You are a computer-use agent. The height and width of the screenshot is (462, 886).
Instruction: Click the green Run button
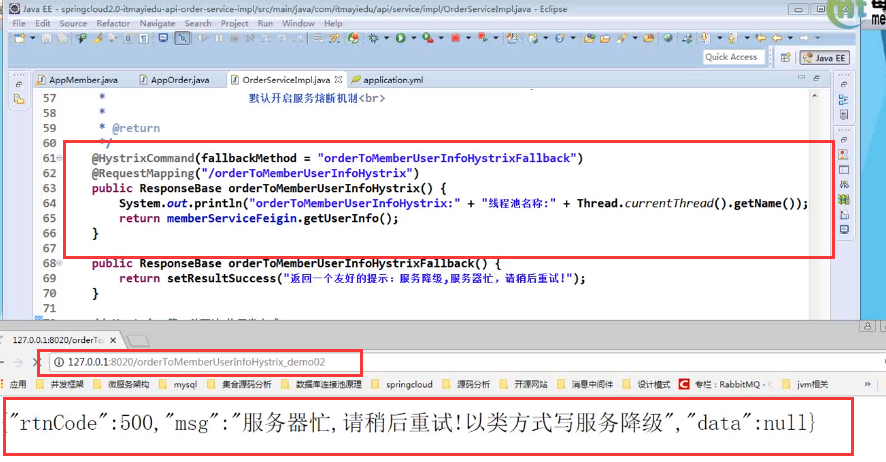(x=401, y=38)
